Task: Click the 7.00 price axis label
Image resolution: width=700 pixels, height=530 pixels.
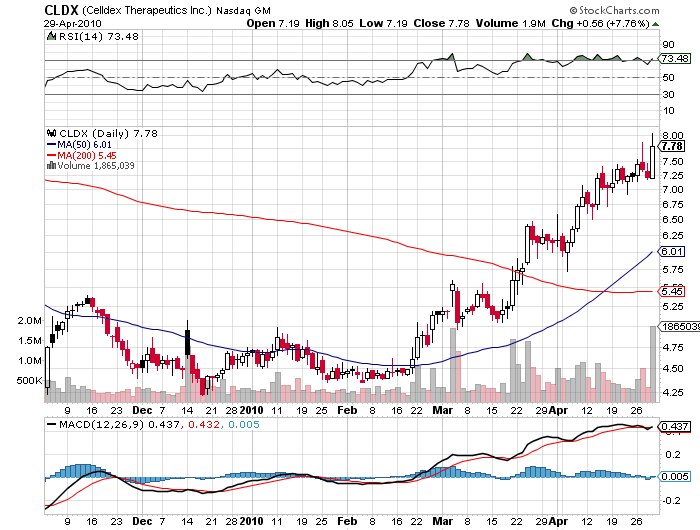Action: coord(673,189)
